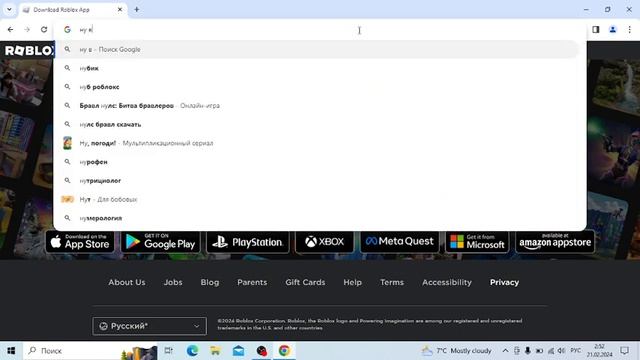The image size is (640, 360).
Task: Open the XBOX download badge
Action: coord(324,242)
